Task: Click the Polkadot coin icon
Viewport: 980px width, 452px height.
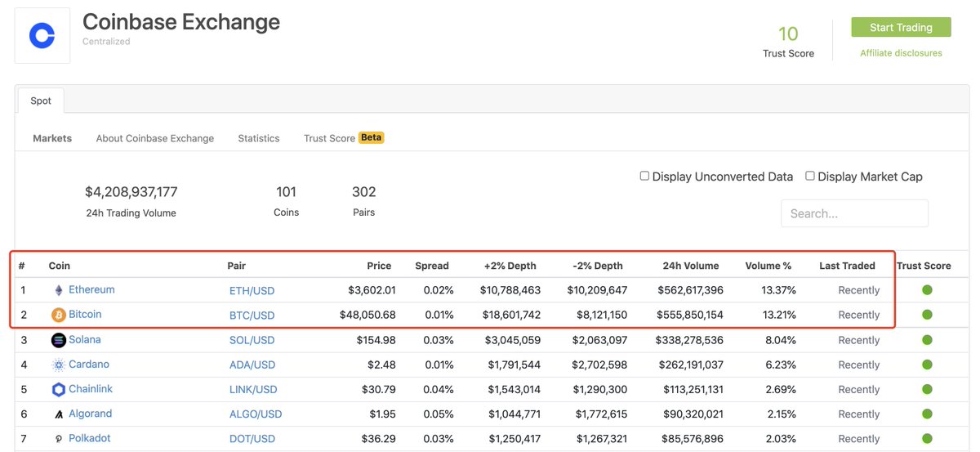Action: point(58,439)
